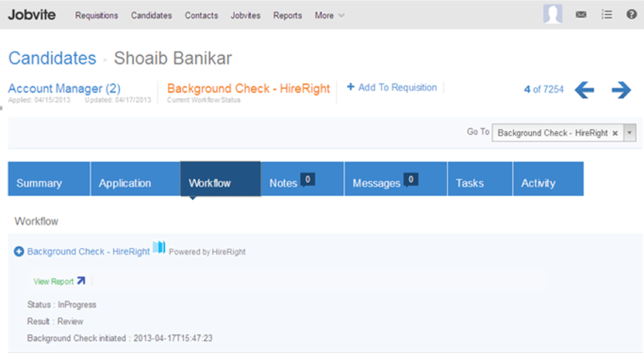This screenshot has width=644, height=353.
Task: Switch to the Activity tab
Action: pyautogui.click(x=548, y=179)
